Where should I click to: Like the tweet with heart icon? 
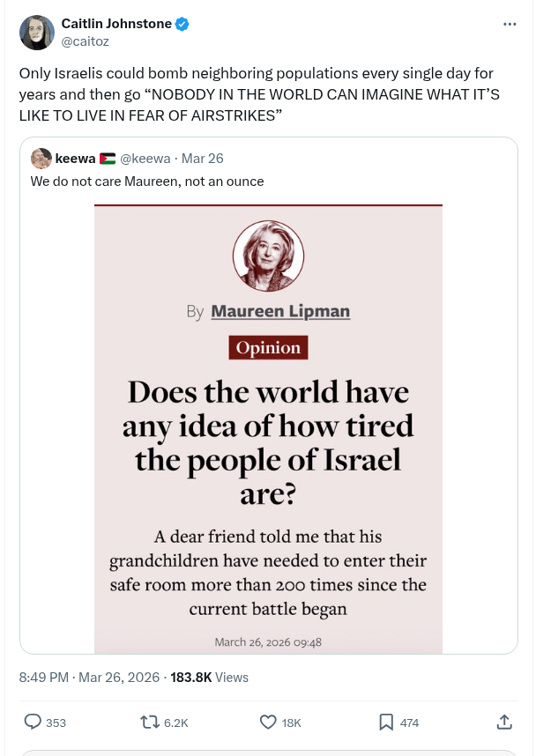coord(269,722)
